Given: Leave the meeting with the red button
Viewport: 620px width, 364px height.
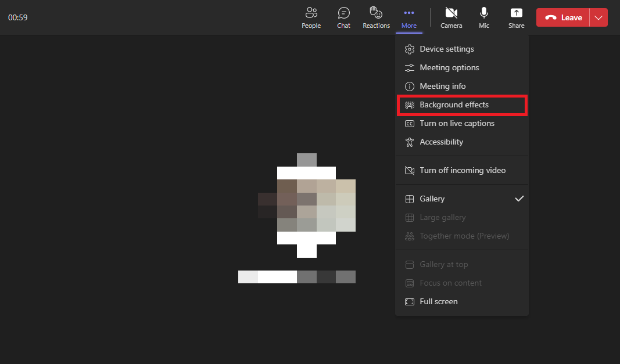Looking at the screenshot, I should 563,17.
